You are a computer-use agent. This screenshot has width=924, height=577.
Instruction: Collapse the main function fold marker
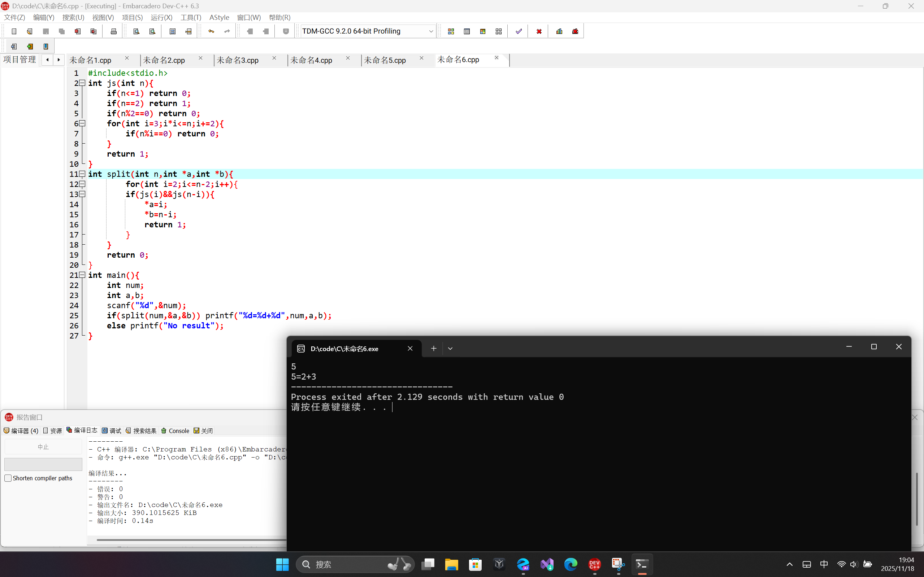coord(82,275)
